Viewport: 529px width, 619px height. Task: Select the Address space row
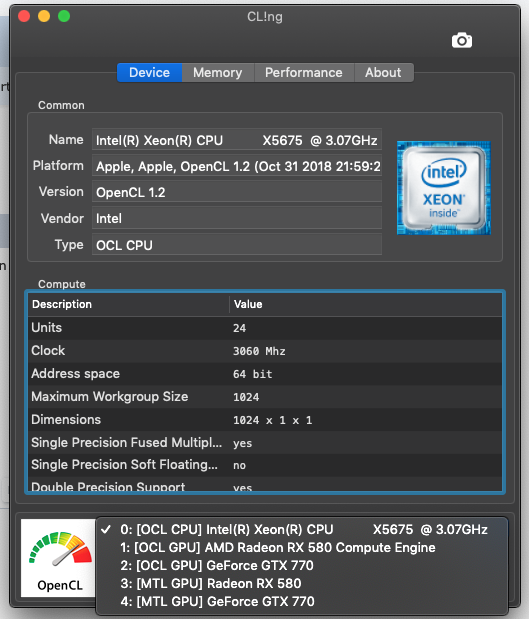pyautogui.click(x=265, y=374)
